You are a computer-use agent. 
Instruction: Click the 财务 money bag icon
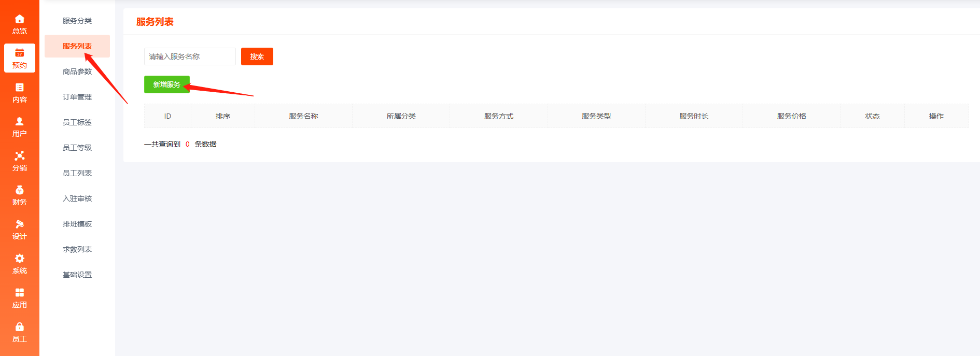coord(19,190)
